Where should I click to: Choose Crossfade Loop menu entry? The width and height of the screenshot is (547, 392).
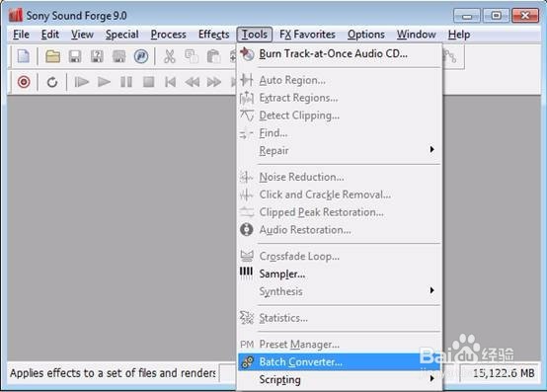tap(340, 257)
